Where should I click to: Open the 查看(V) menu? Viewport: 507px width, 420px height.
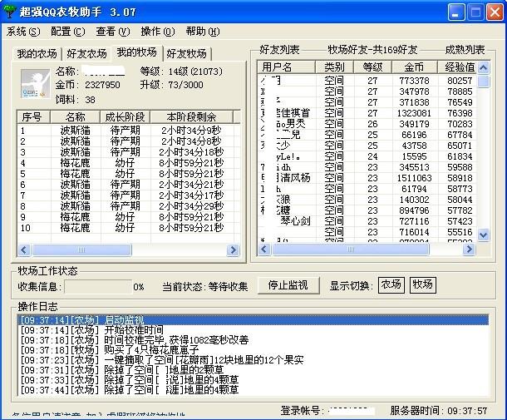113,32
